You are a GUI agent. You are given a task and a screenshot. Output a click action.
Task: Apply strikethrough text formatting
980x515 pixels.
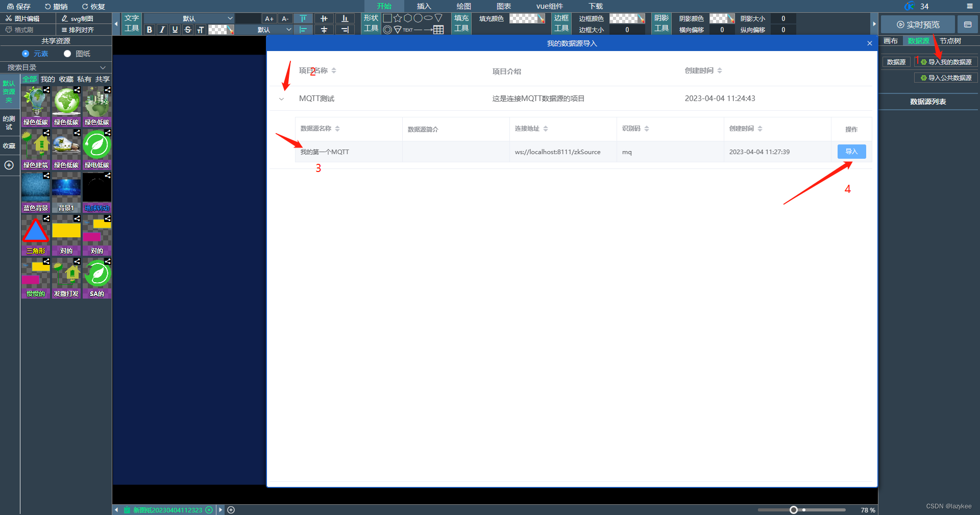tap(187, 29)
